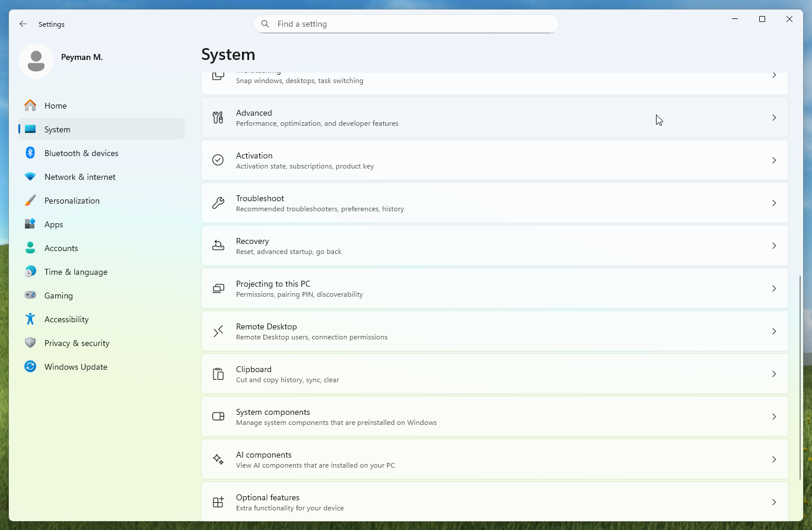Open Gaming settings label

(59, 296)
